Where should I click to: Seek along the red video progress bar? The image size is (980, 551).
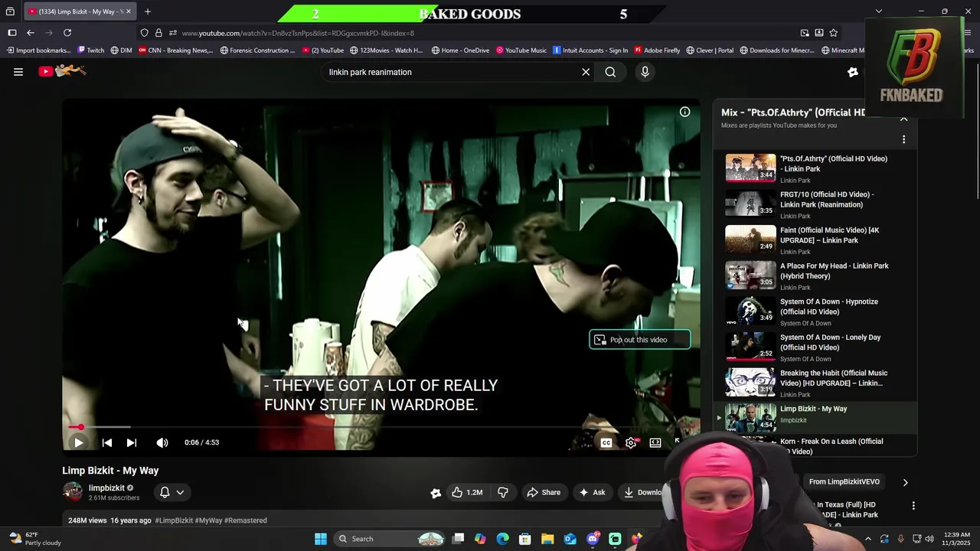[381, 427]
